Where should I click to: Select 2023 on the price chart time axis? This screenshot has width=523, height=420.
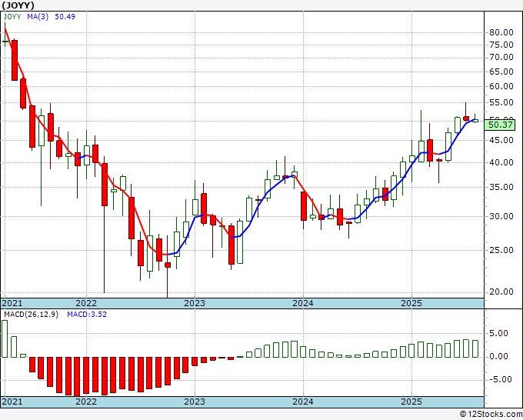point(195,303)
